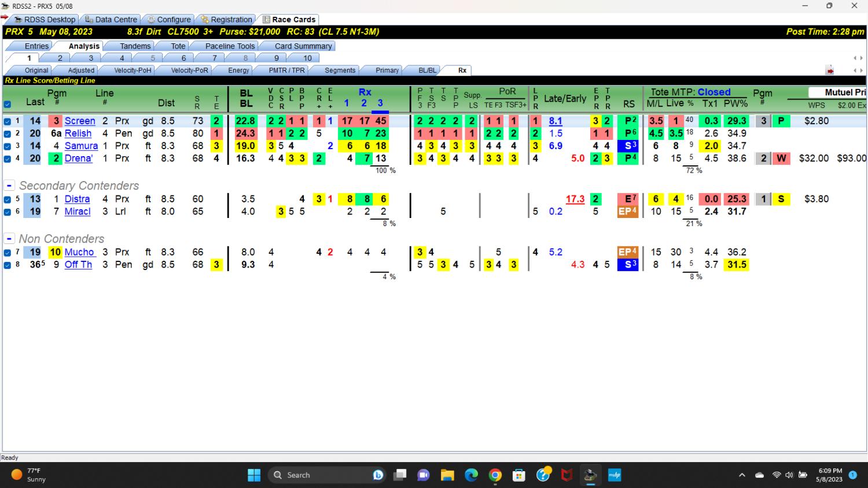Uncheck row 5 Distra checkbox
This screenshot has height=488, width=868.
pyautogui.click(x=7, y=199)
